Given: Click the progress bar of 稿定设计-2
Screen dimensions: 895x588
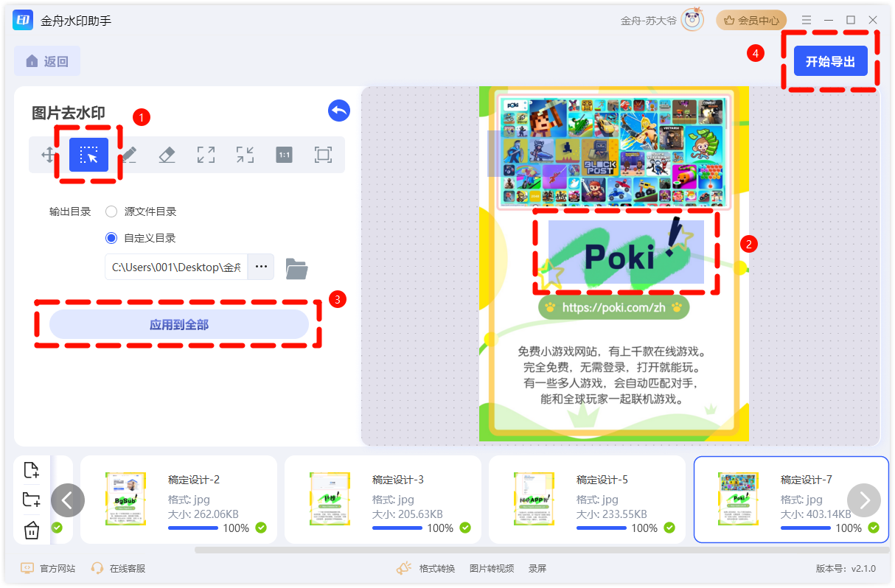Looking at the screenshot, I should (193, 528).
